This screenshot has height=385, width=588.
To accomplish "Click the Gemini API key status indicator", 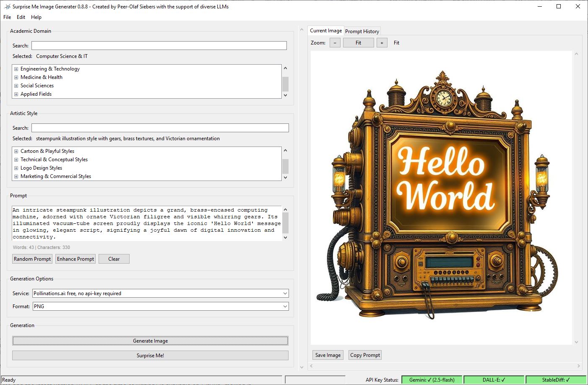I will [x=432, y=380].
